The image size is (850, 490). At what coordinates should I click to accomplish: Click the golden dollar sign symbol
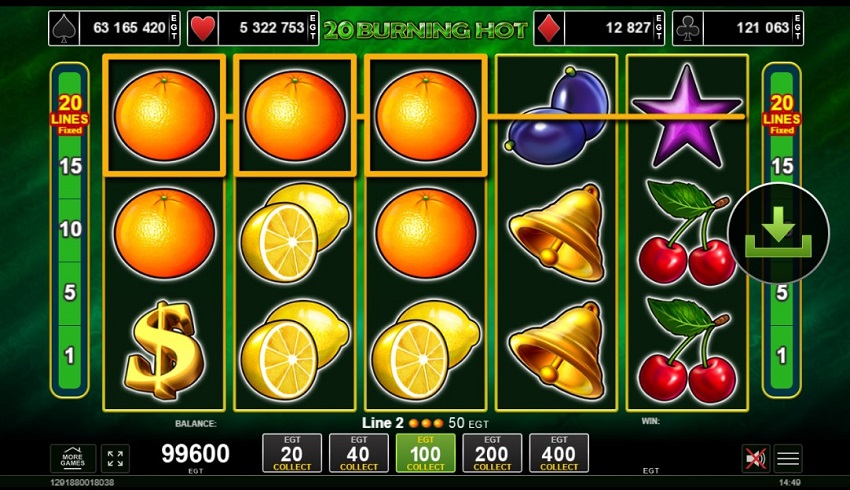point(164,350)
